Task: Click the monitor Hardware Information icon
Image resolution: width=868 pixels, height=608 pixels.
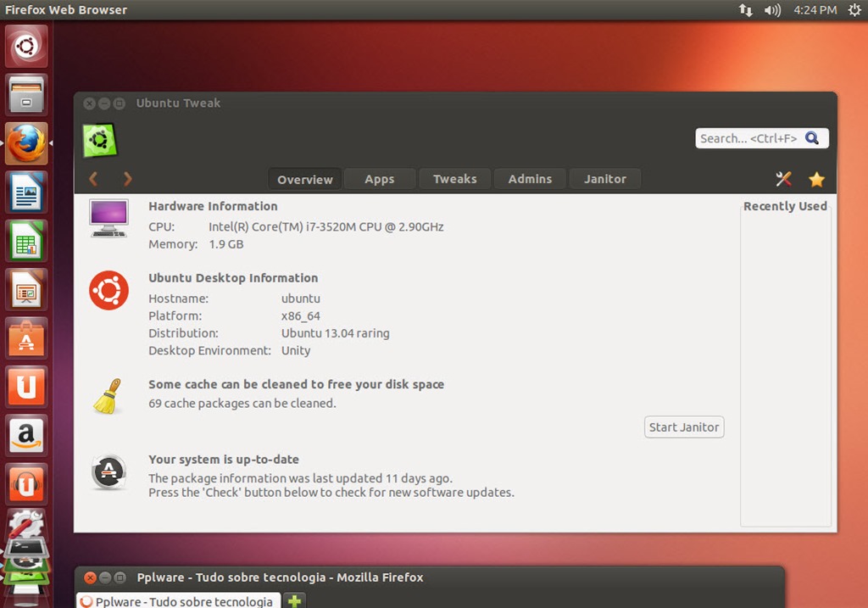Action: click(x=109, y=218)
